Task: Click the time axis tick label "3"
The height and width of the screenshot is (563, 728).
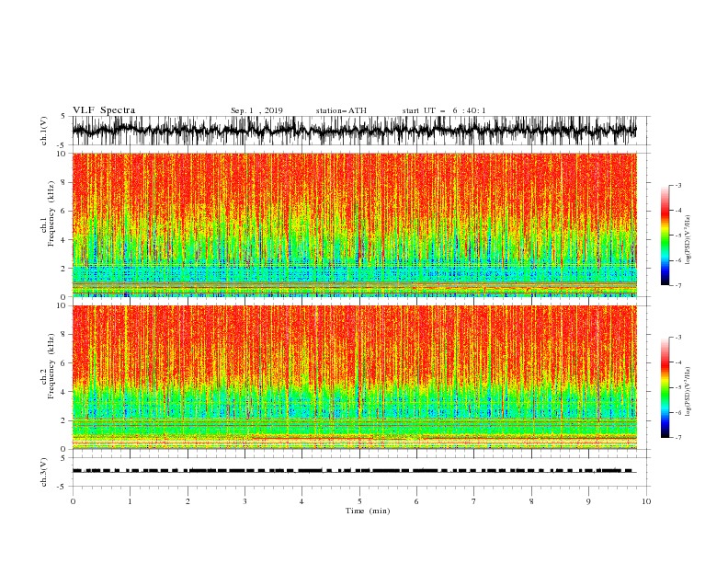Action: (245, 501)
